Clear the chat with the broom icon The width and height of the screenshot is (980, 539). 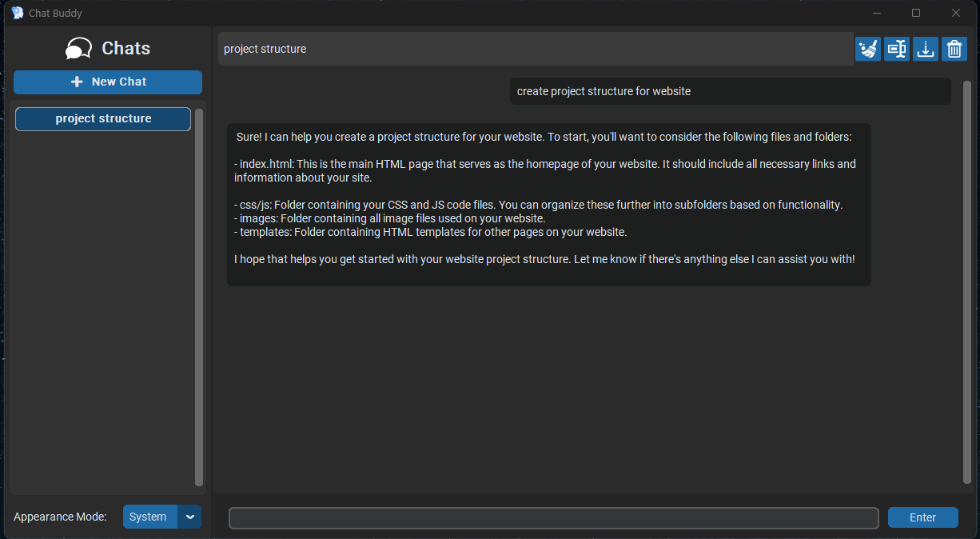(x=868, y=49)
